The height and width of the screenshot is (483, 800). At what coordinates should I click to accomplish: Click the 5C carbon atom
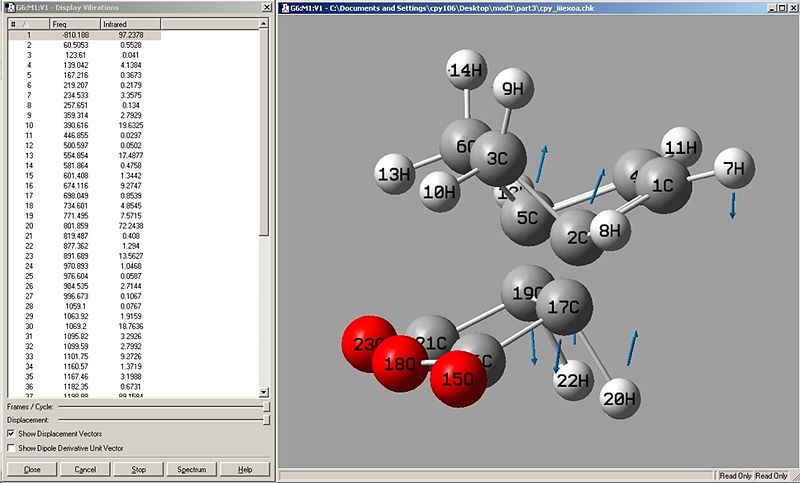tap(527, 218)
